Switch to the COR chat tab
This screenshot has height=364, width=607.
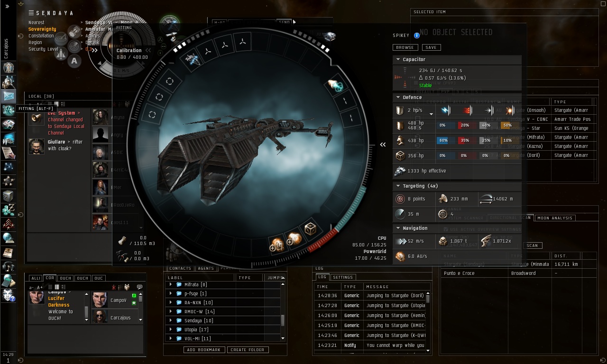click(x=50, y=278)
